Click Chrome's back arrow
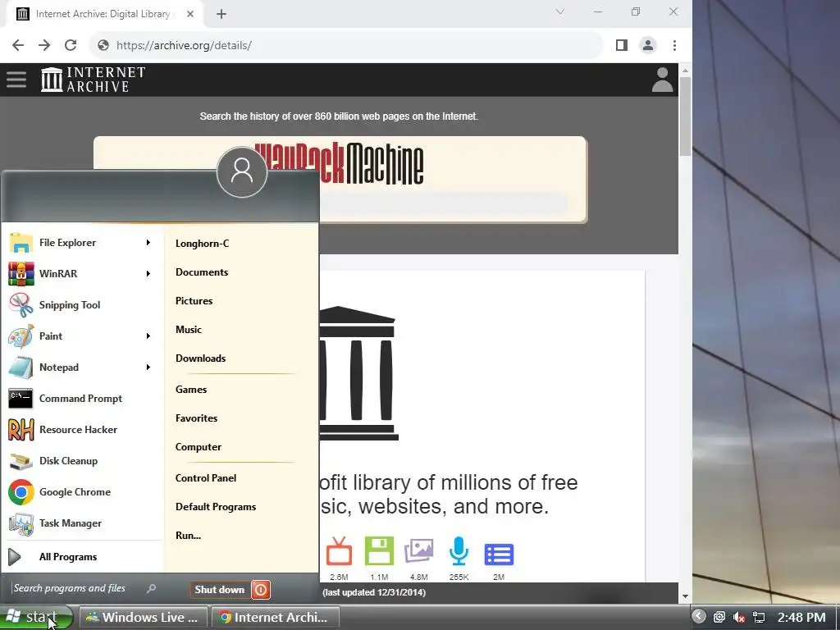The width and height of the screenshot is (840, 630). point(18,45)
